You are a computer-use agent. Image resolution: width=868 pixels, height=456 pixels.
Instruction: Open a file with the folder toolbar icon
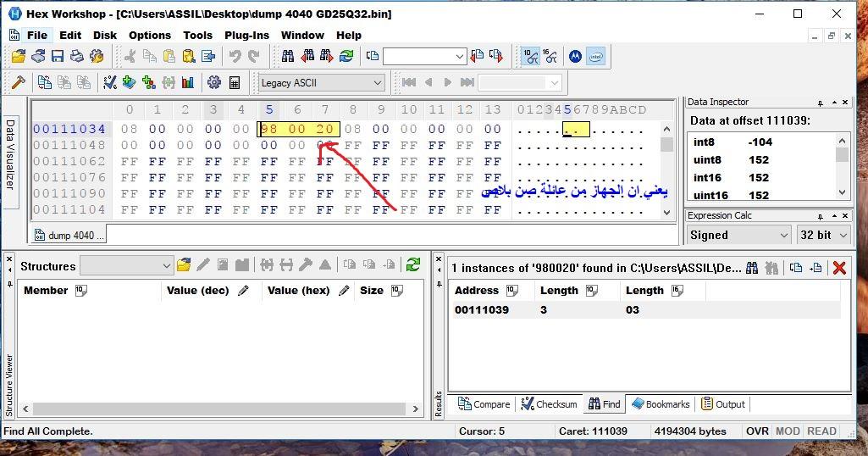[x=19, y=56]
